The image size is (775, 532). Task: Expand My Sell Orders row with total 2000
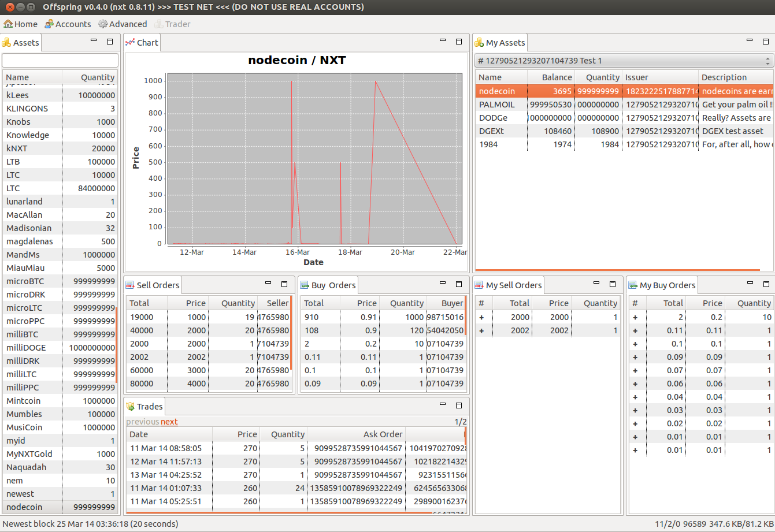pos(481,317)
